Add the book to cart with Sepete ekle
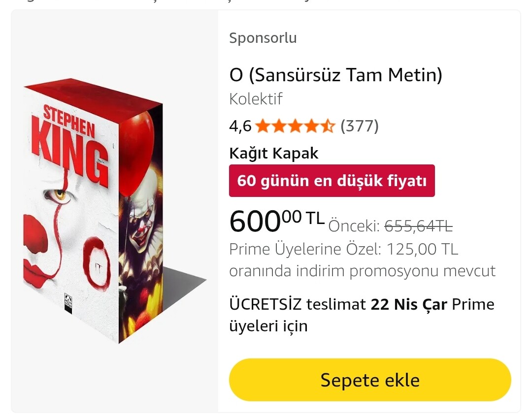Screen dimensions: 532x419 tap(370, 380)
